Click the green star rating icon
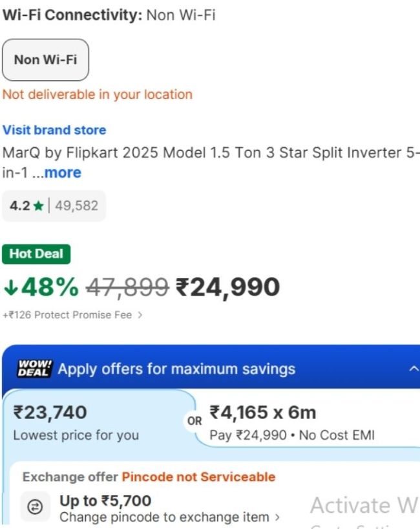The image size is (420, 529). 39,206
